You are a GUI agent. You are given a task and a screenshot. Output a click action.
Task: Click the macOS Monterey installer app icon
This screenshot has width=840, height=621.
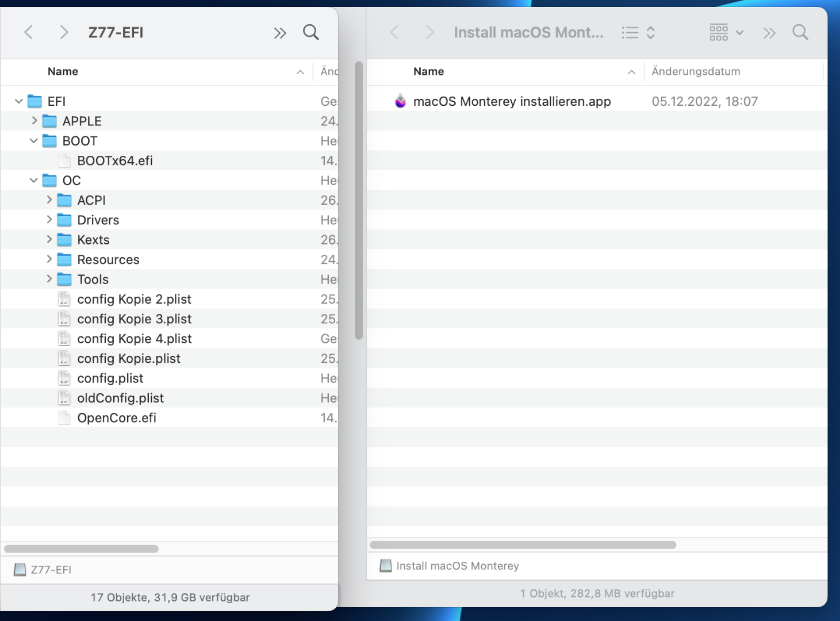401,101
